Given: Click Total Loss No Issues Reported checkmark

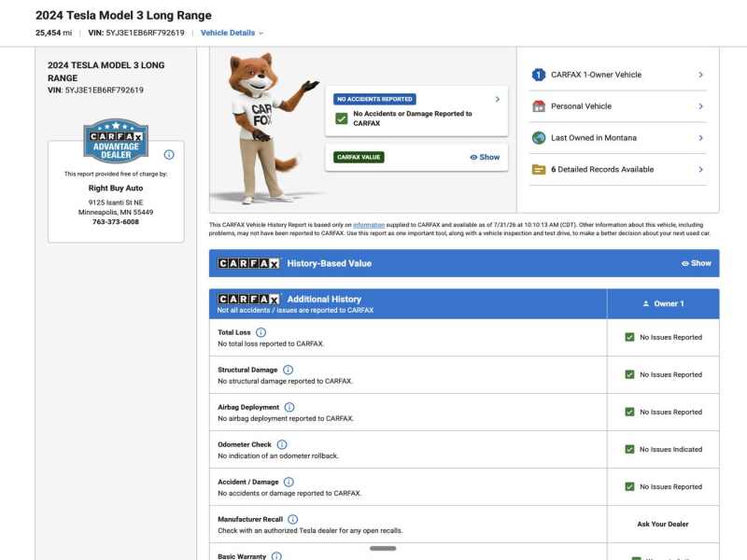Looking at the screenshot, I should point(629,337).
